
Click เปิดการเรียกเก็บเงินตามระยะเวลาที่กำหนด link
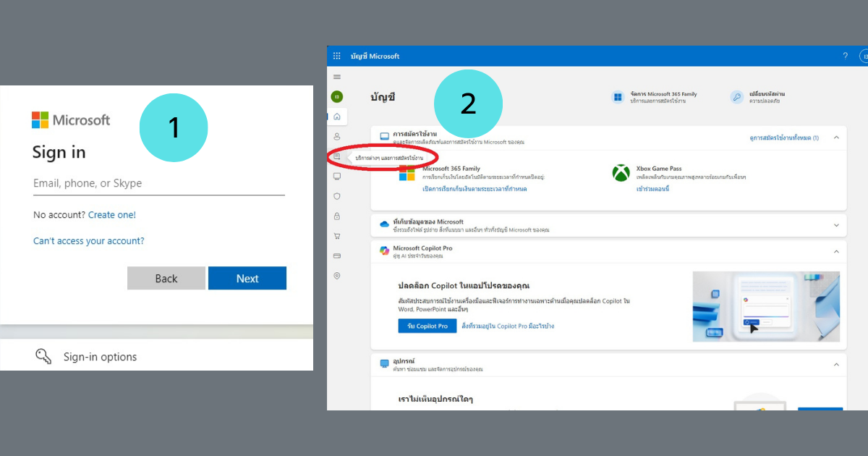[475, 189]
